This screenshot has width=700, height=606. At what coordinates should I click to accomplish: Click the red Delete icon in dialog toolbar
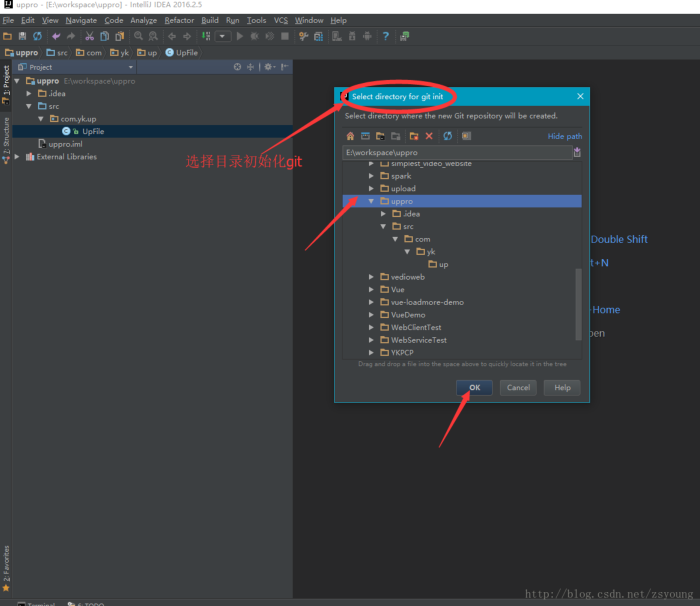click(x=429, y=136)
